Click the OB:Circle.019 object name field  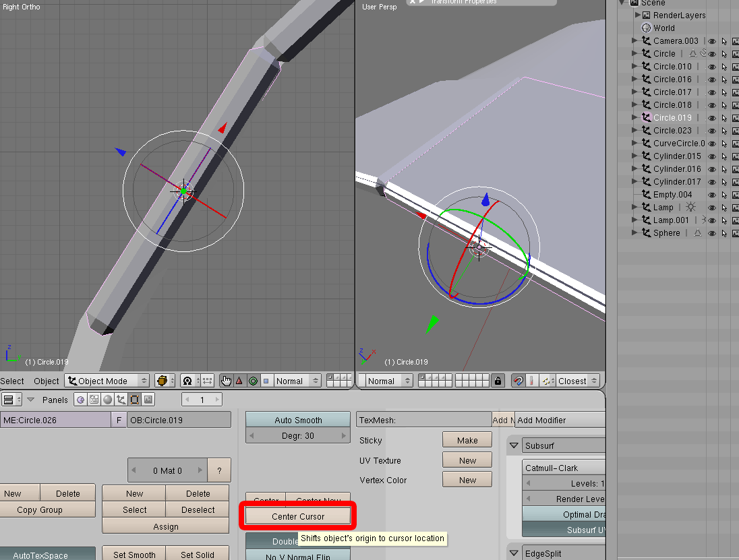179,420
